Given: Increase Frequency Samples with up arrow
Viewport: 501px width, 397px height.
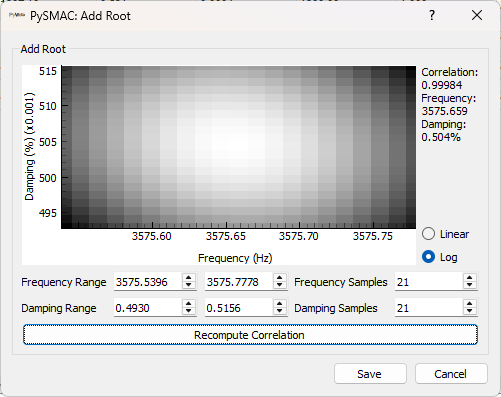Looking at the screenshot, I should pos(470,277).
